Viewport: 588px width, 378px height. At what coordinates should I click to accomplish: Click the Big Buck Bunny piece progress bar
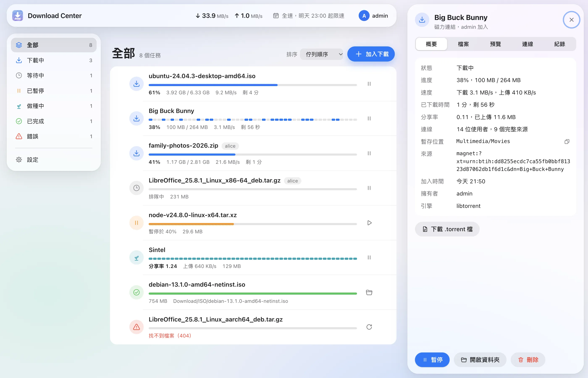click(x=253, y=120)
